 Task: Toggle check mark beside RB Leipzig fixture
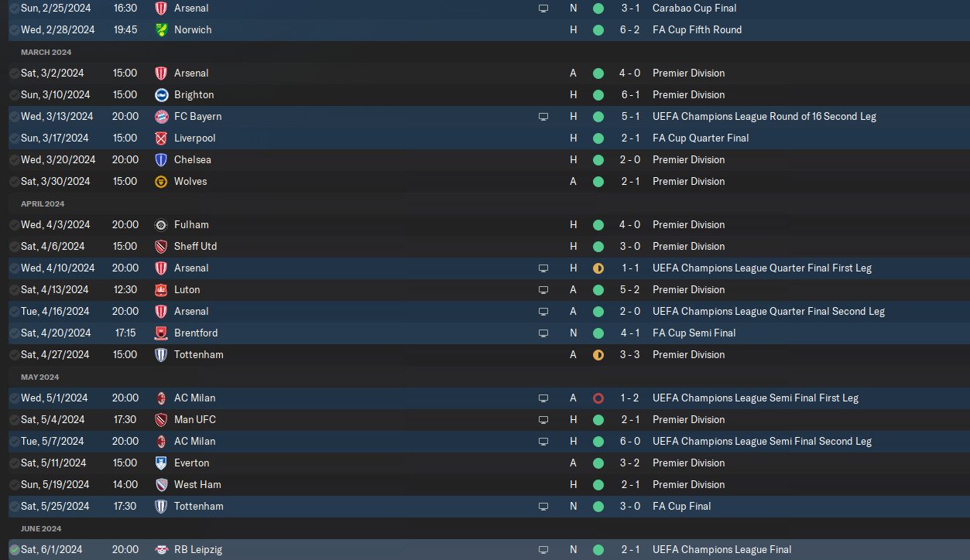click(15, 550)
